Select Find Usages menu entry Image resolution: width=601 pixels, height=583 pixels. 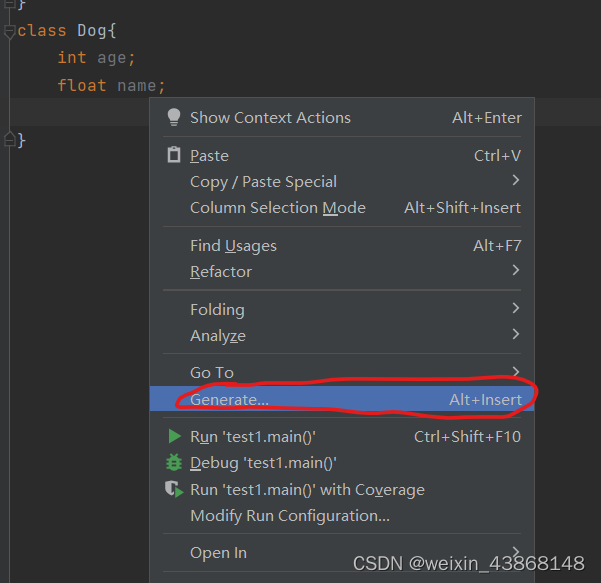(342, 246)
